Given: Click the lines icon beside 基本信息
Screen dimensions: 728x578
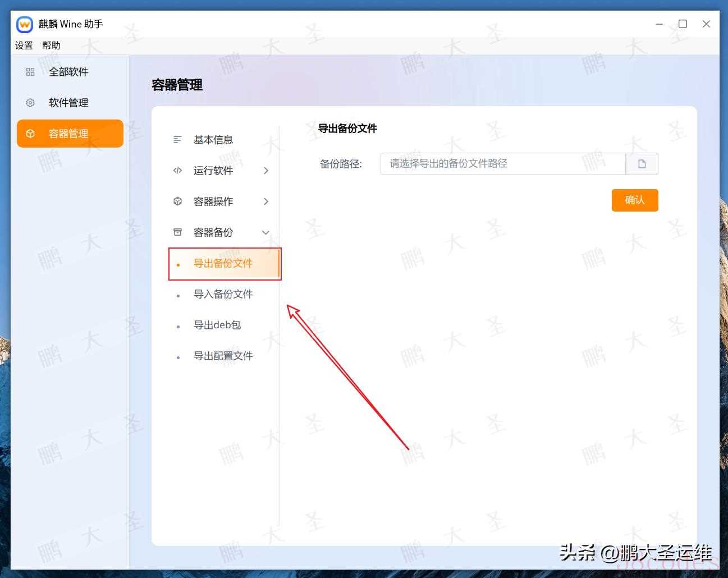Looking at the screenshot, I should tap(177, 140).
